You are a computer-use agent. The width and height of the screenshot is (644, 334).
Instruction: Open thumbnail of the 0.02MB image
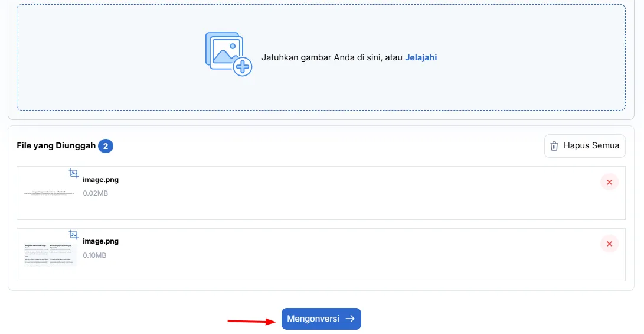coord(49,193)
